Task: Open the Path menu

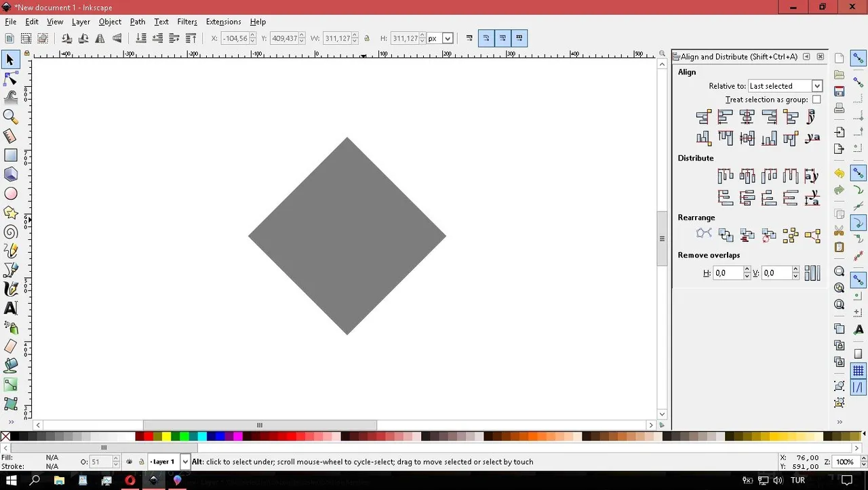Action: coord(138,22)
